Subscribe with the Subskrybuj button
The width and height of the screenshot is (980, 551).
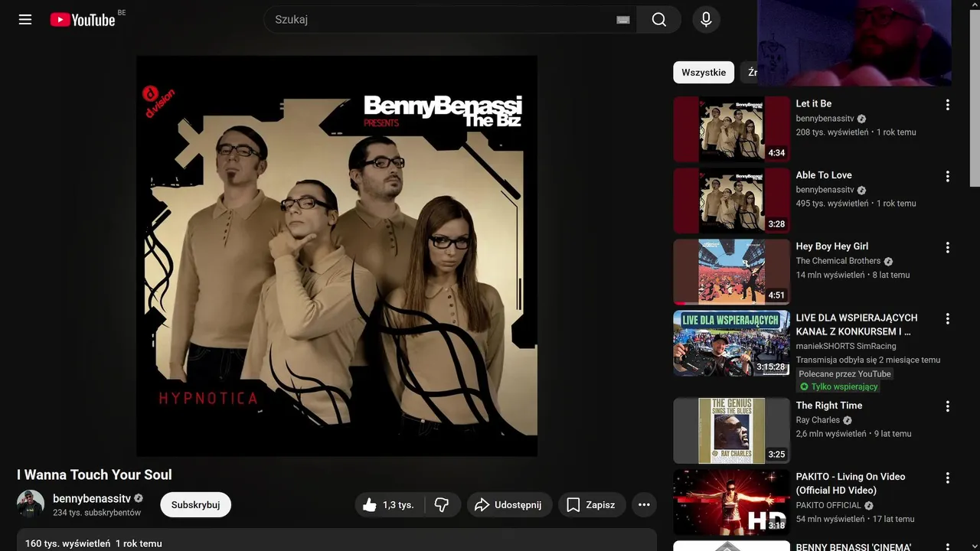coord(195,505)
